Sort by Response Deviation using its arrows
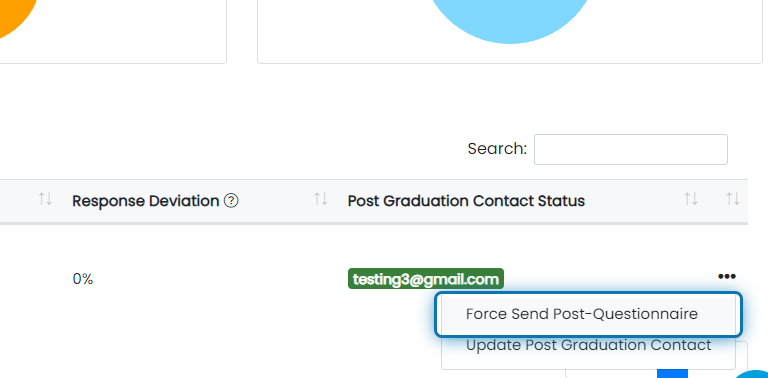The height and width of the screenshot is (378, 768). pos(321,199)
